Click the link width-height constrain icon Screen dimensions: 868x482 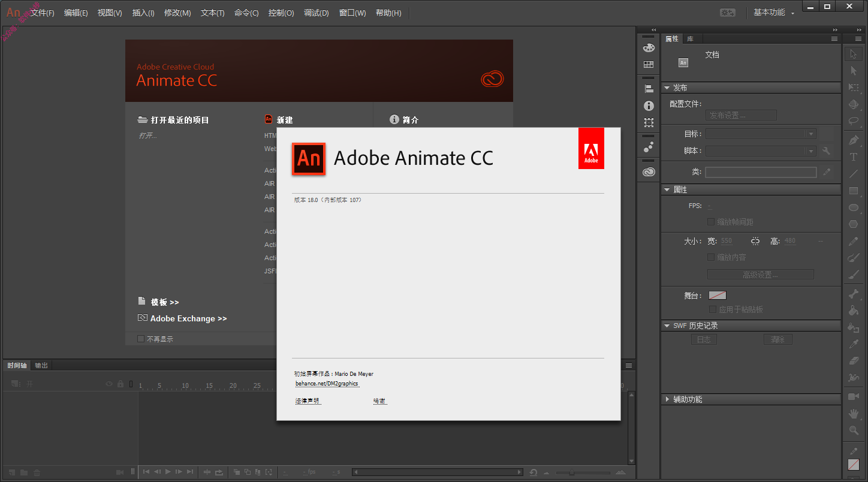755,241
